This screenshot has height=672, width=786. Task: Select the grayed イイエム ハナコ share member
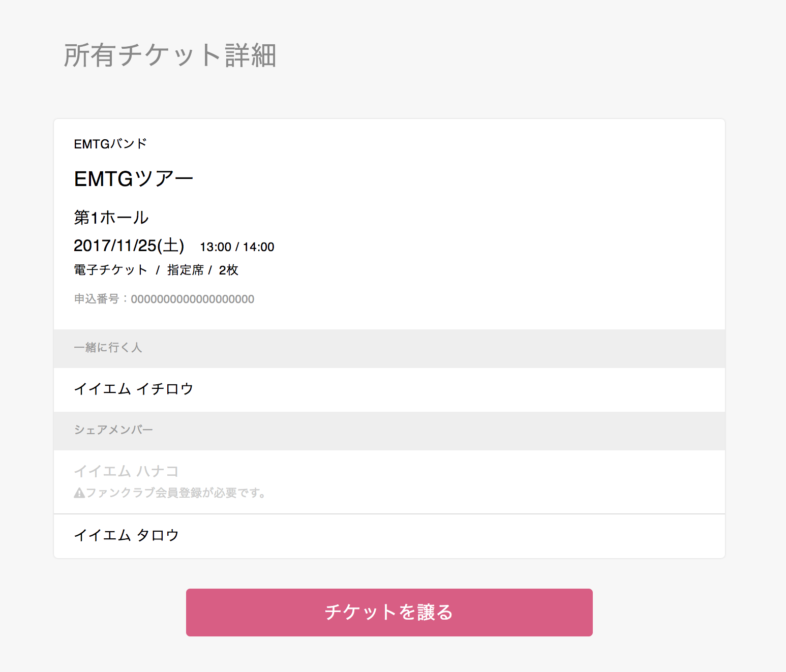[x=126, y=471]
